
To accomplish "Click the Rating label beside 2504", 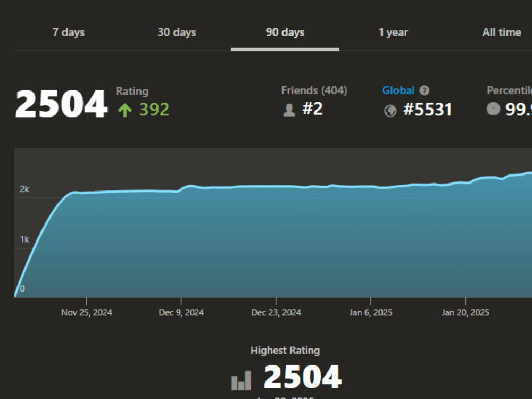I will coord(132,92).
